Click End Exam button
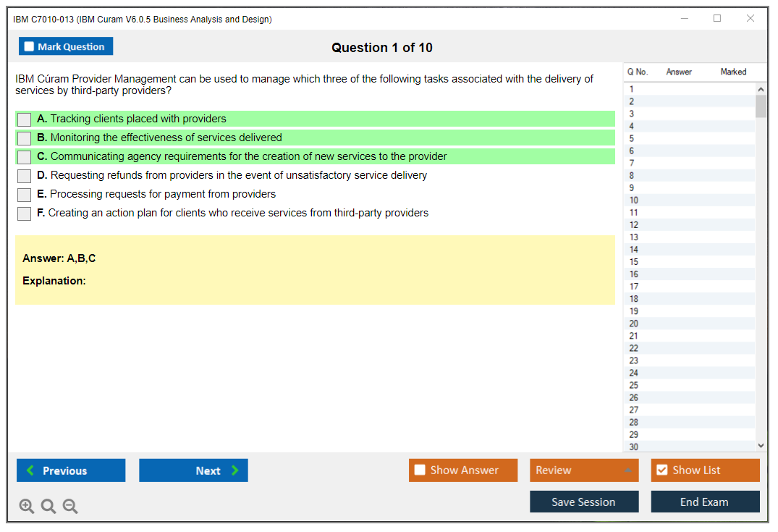 pos(704,502)
